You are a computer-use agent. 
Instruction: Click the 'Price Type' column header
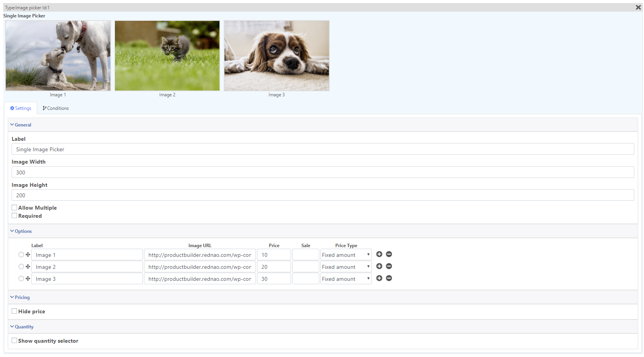tap(346, 246)
